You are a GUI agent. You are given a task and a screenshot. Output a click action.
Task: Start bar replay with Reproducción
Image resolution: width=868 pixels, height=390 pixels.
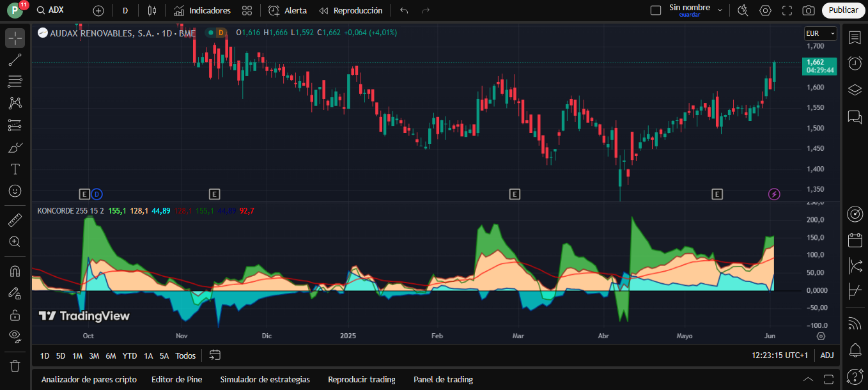(x=351, y=10)
